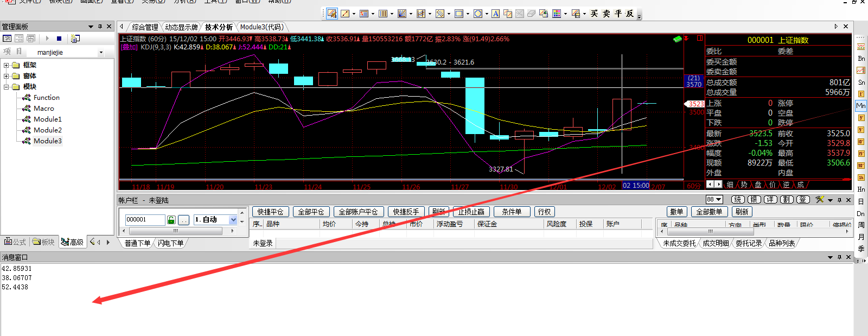
Task: Click the 反 (reverse) toolbar button
Action: pyautogui.click(x=630, y=14)
